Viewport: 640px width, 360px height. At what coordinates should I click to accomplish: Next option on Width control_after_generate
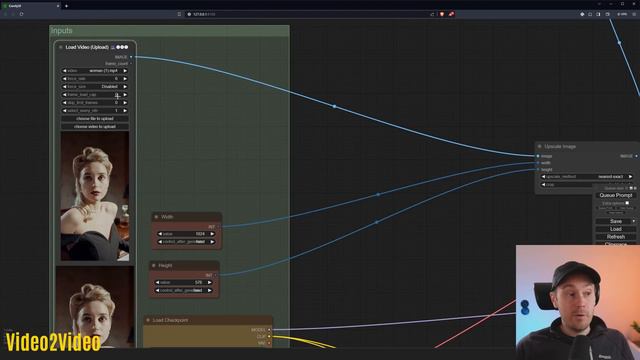coord(212,242)
